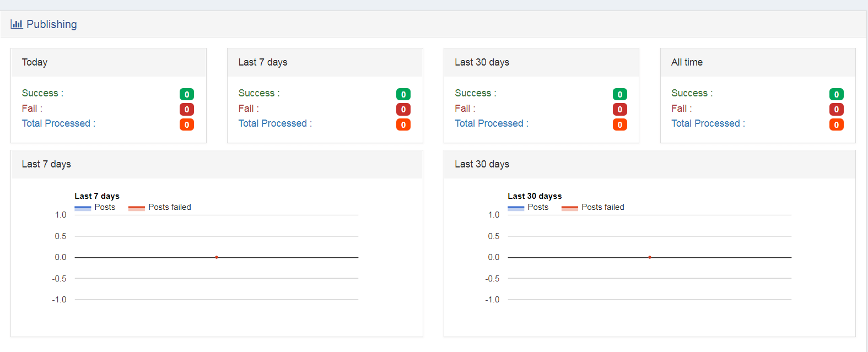Toggle Posts legend in Last 7 days chart
Screen dimensions: 868x352
click(95, 207)
